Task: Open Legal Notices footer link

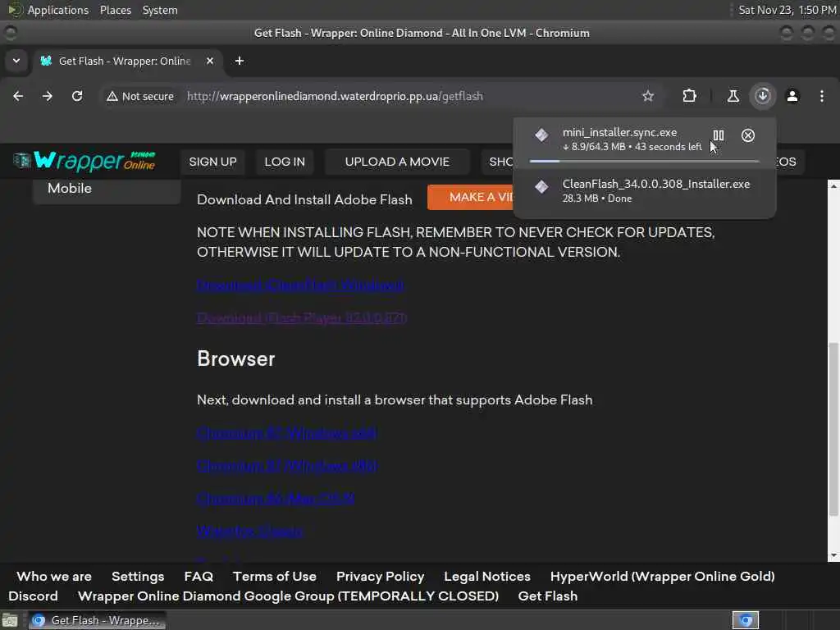Action: pyautogui.click(x=487, y=577)
